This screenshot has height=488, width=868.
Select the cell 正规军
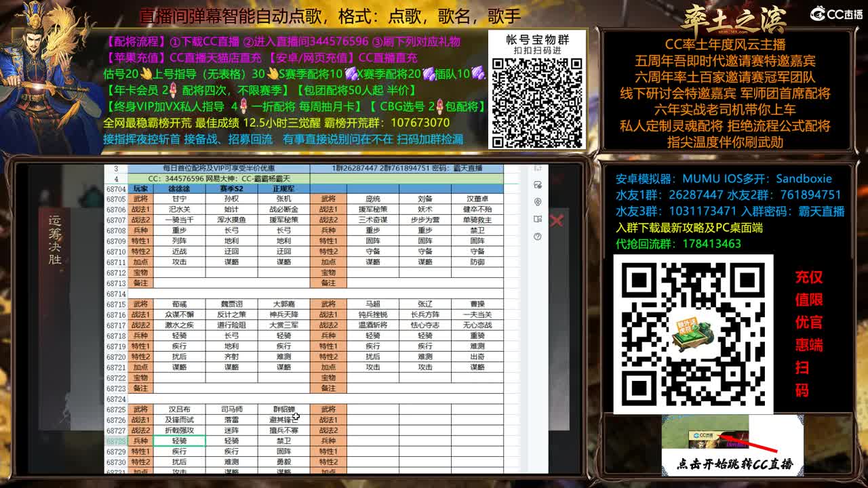[283, 188]
